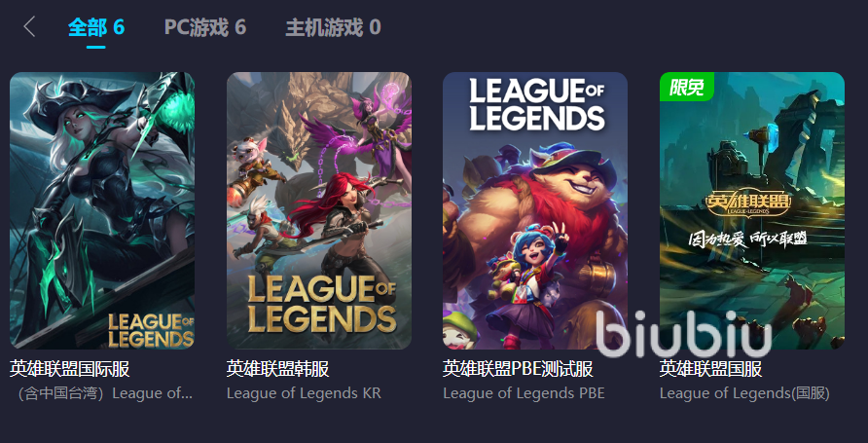Click the white League of Legends logo on PBE cover

tap(536, 104)
